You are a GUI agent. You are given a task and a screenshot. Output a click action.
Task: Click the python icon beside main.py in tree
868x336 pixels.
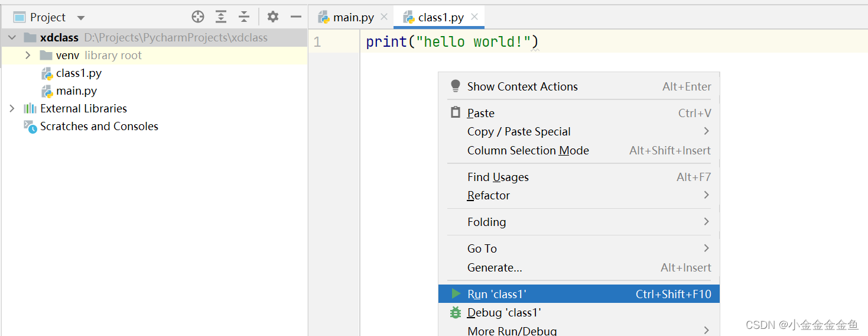point(47,91)
